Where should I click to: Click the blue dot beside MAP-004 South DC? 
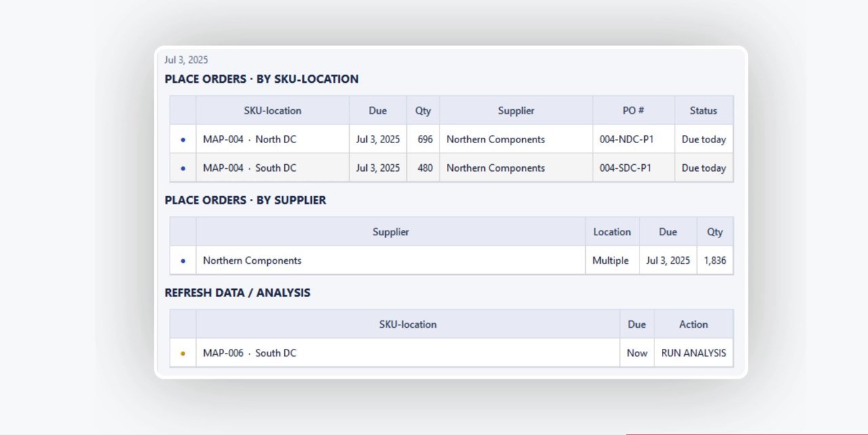[183, 168]
